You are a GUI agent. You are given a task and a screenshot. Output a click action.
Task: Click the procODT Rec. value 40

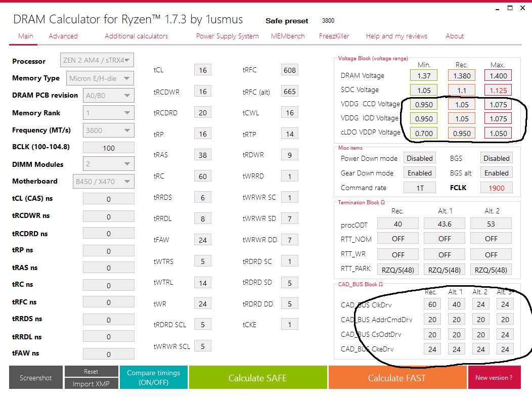click(398, 224)
